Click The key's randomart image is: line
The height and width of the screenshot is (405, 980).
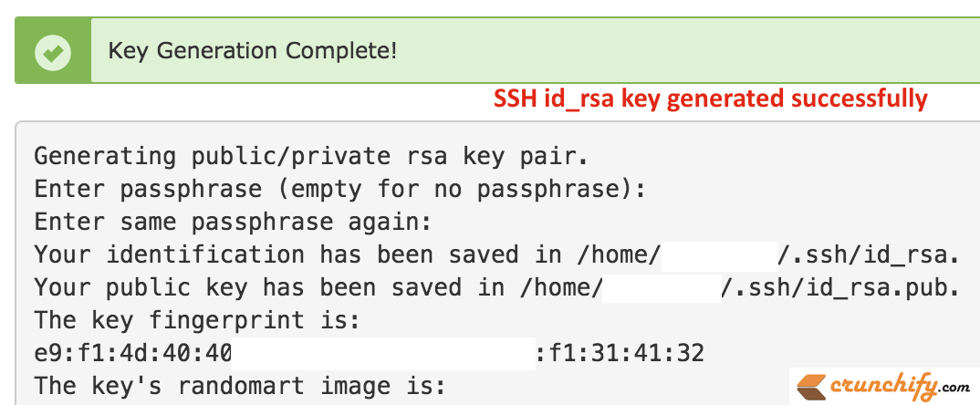coord(240,386)
